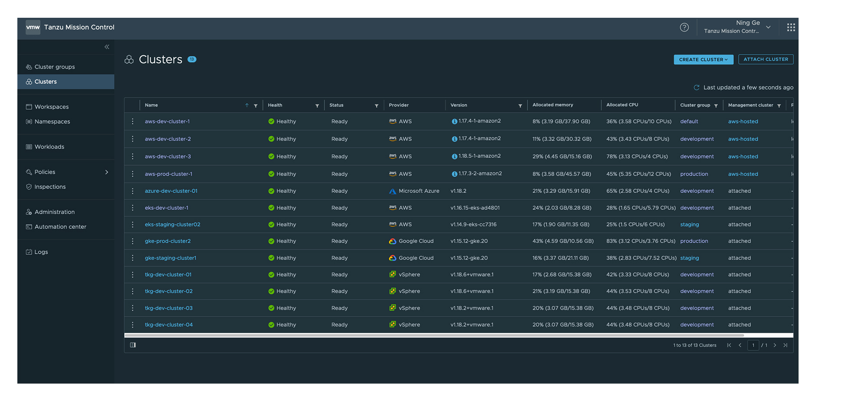The image size is (868, 411).
Task: Click the staging cluster group link
Action: coord(689,224)
